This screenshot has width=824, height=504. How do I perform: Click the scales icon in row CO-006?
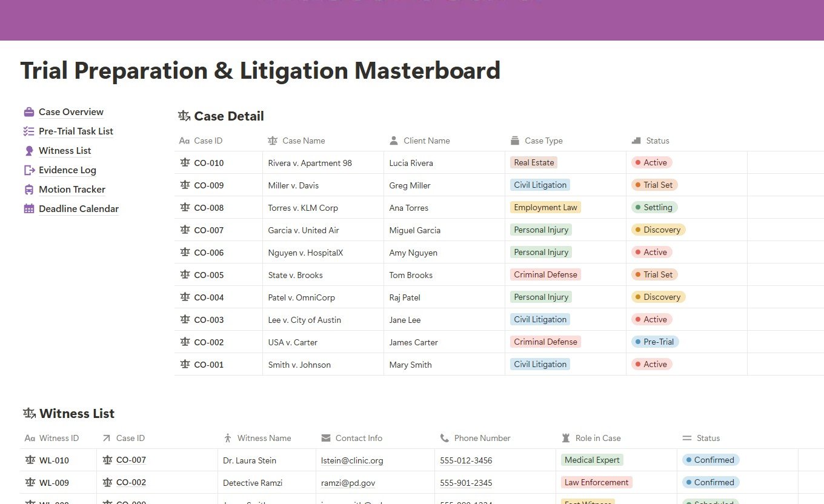[x=185, y=252]
